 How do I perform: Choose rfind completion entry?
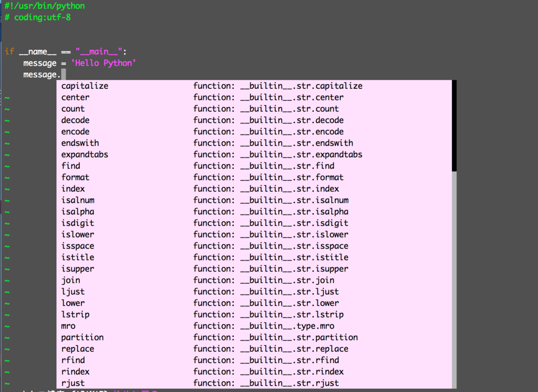(x=254, y=360)
